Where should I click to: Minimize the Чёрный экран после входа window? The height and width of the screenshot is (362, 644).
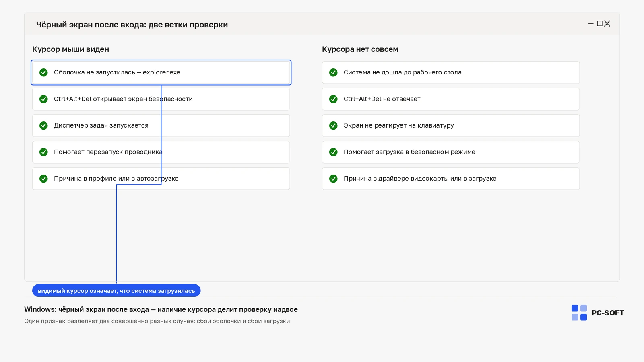coord(591,24)
